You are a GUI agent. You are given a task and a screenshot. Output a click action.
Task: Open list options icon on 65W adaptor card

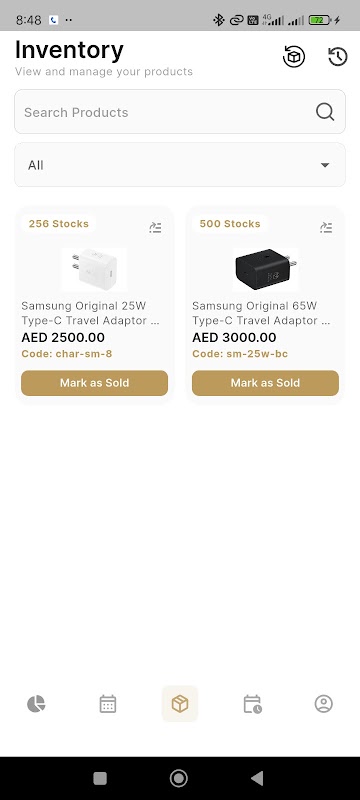point(326,228)
